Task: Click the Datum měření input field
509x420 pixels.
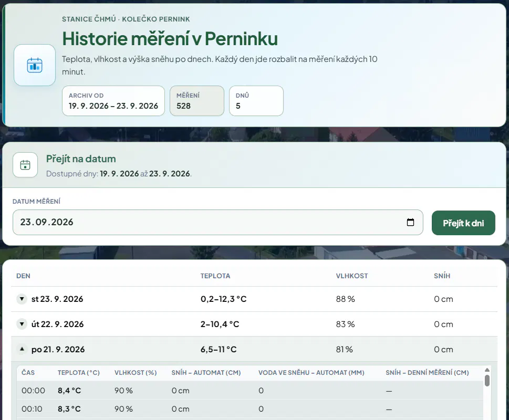Action: pyautogui.click(x=218, y=222)
